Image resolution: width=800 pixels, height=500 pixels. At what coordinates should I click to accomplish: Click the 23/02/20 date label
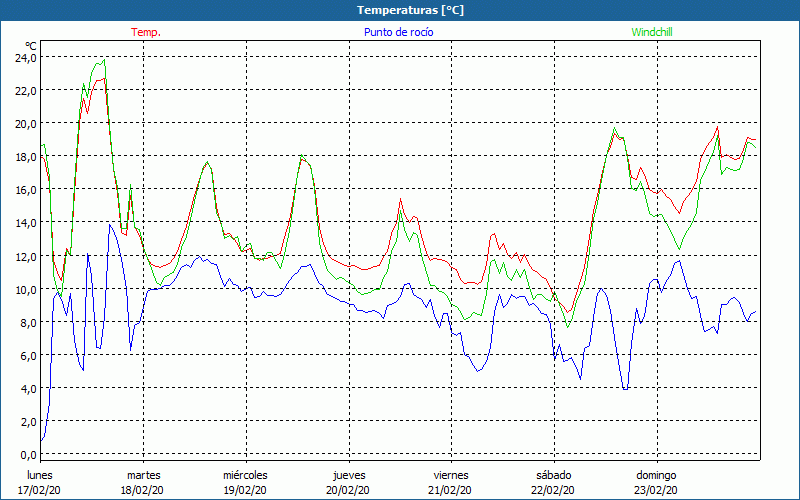[x=657, y=490]
